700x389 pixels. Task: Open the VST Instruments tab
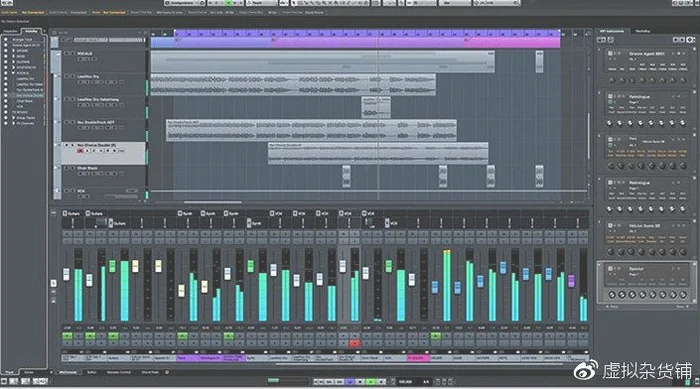pyautogui.click(x=612, y=31)
